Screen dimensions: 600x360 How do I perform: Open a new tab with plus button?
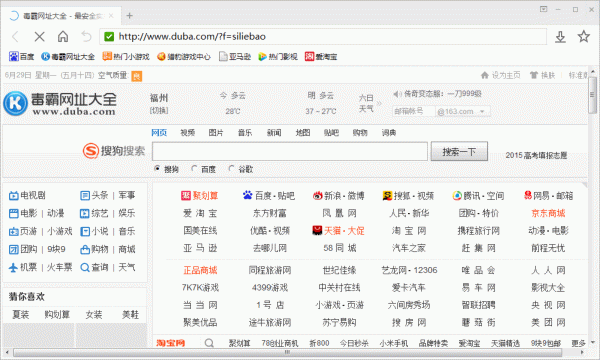129,16
